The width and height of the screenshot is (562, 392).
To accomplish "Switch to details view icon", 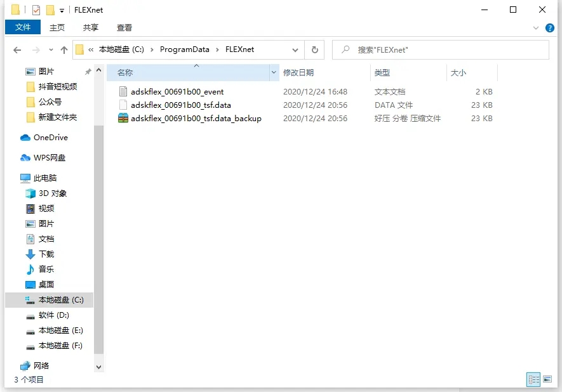I will (533, 379).
